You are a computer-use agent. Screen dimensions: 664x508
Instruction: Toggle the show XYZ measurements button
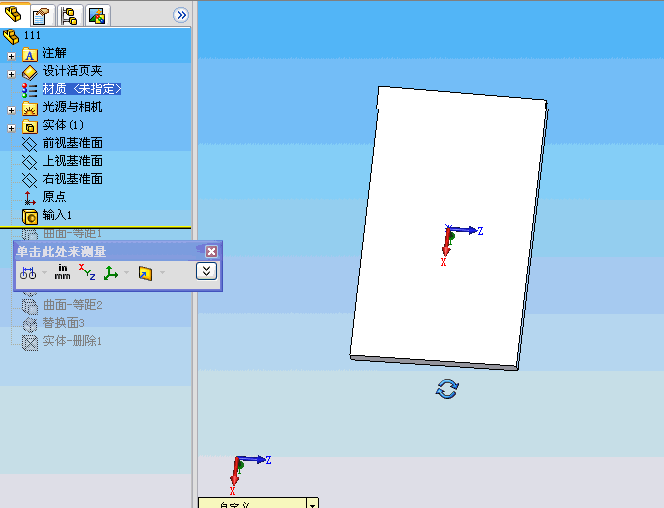(87, 272)
